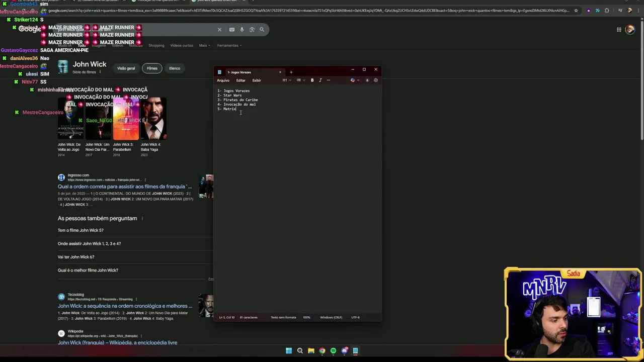Click the Google search magnifier button

[262, 30]
